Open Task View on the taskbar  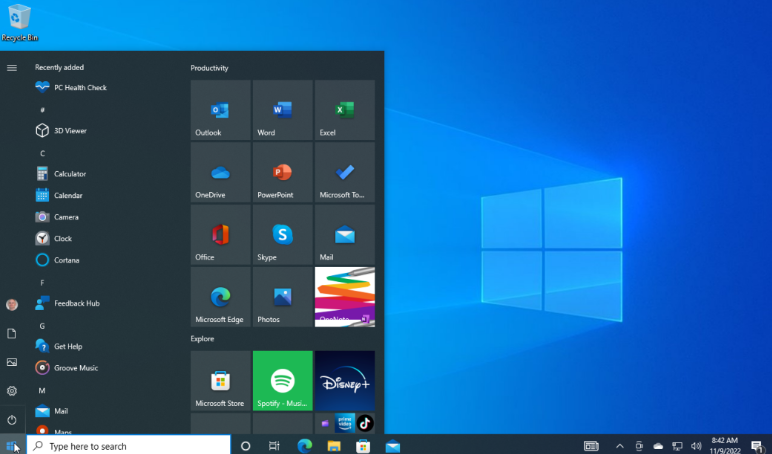coord(274,446)
